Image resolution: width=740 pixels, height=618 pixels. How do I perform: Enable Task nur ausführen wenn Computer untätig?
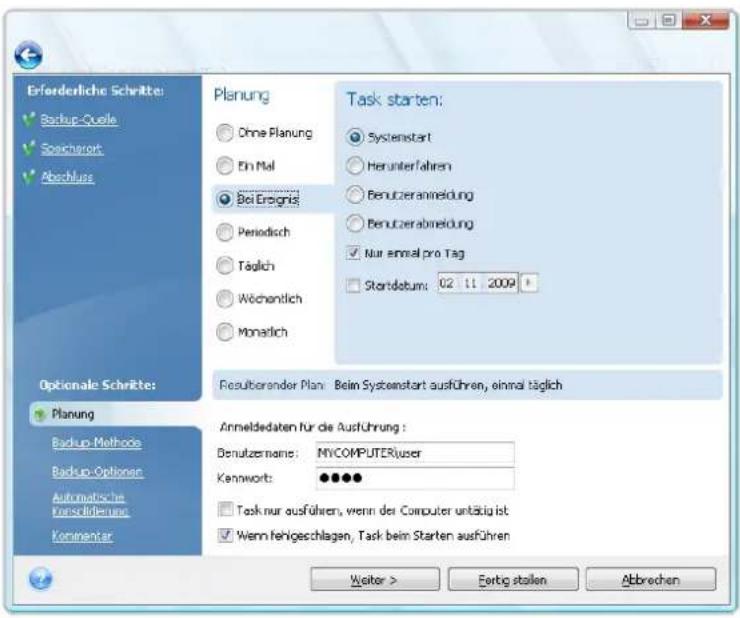coord(226,509)
